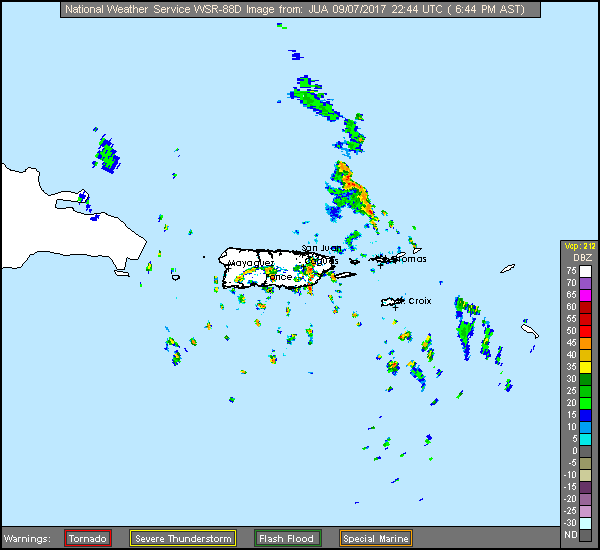The image size is (600, 550).
Task: Click the Special Marine warning legend box
Action: [x=376, y=538]
